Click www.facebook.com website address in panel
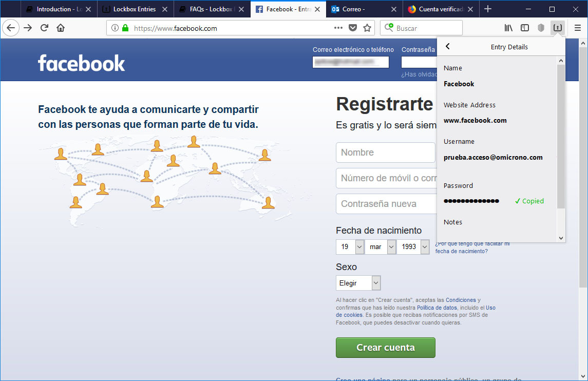Screen dimensions: 588x381 click(x=475, y=120)
